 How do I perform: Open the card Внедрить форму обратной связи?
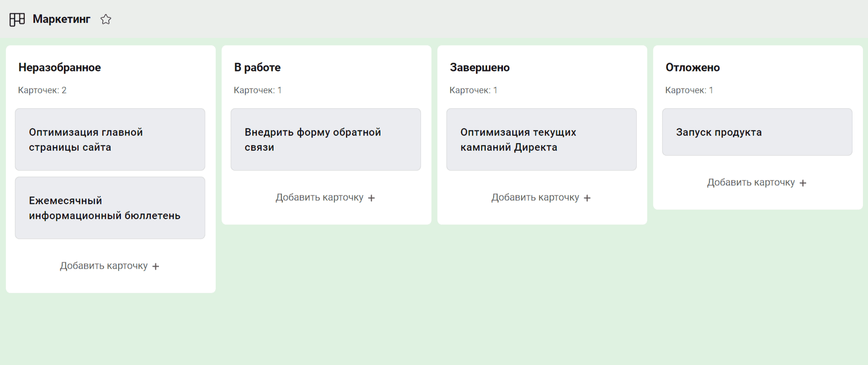point(326,139)
